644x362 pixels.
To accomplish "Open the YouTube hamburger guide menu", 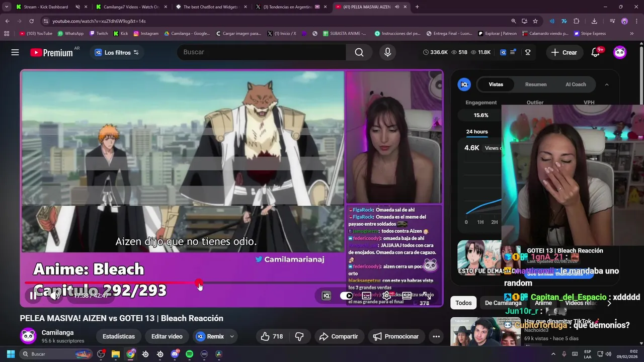I will click(x=15, y=52).
